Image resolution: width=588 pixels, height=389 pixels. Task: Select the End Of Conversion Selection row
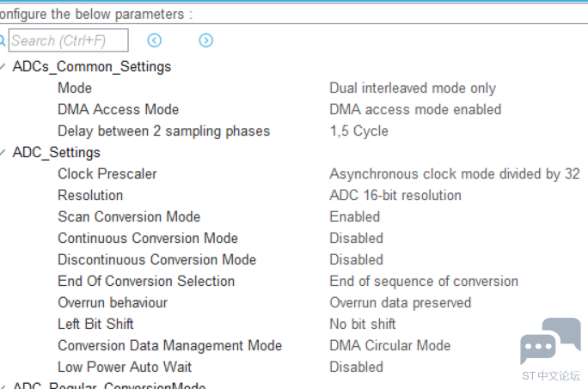[146, 281]
